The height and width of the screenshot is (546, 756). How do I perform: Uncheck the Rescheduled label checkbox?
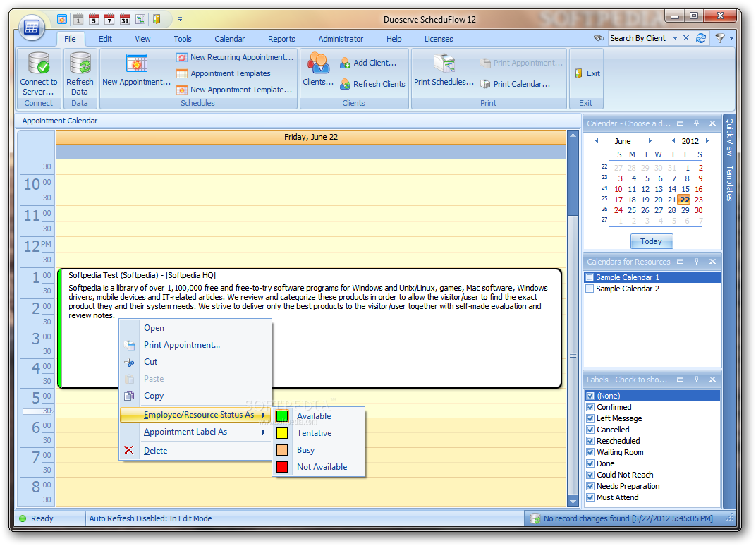(x=590, y=441)
